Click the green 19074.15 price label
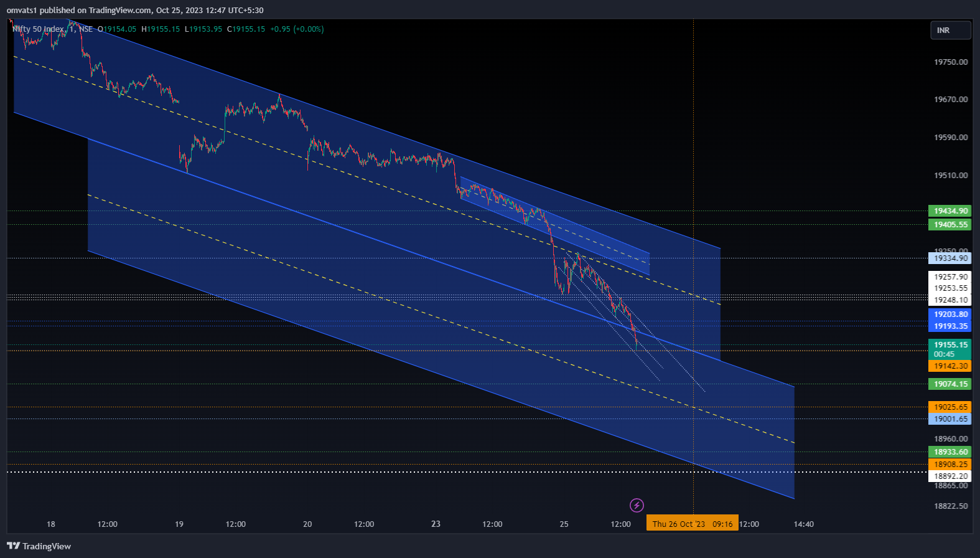The width and height of the screenshot is (980, 558). point(950,384)
